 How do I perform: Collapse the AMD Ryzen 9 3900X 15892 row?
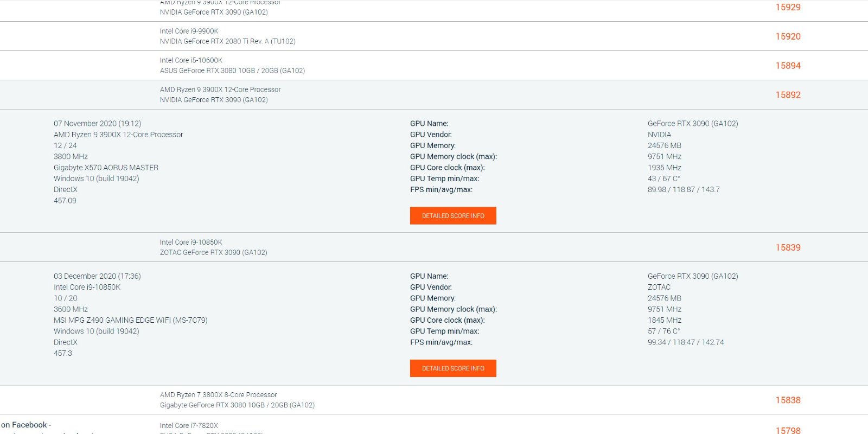[434, 95]
